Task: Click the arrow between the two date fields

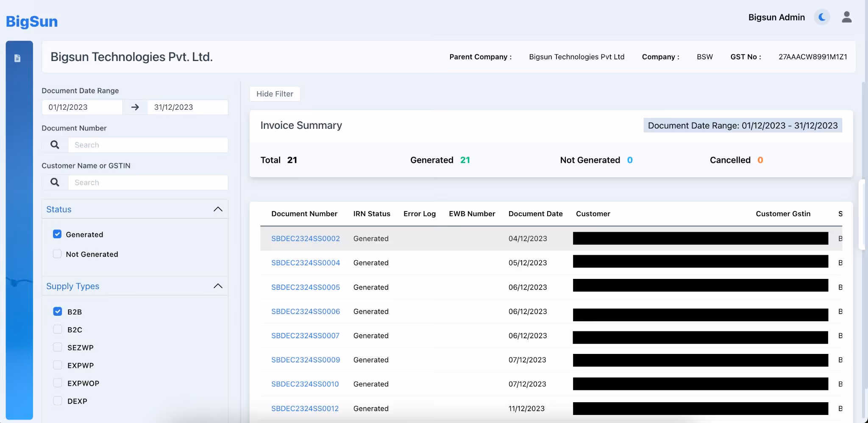Action: [135, 107]
